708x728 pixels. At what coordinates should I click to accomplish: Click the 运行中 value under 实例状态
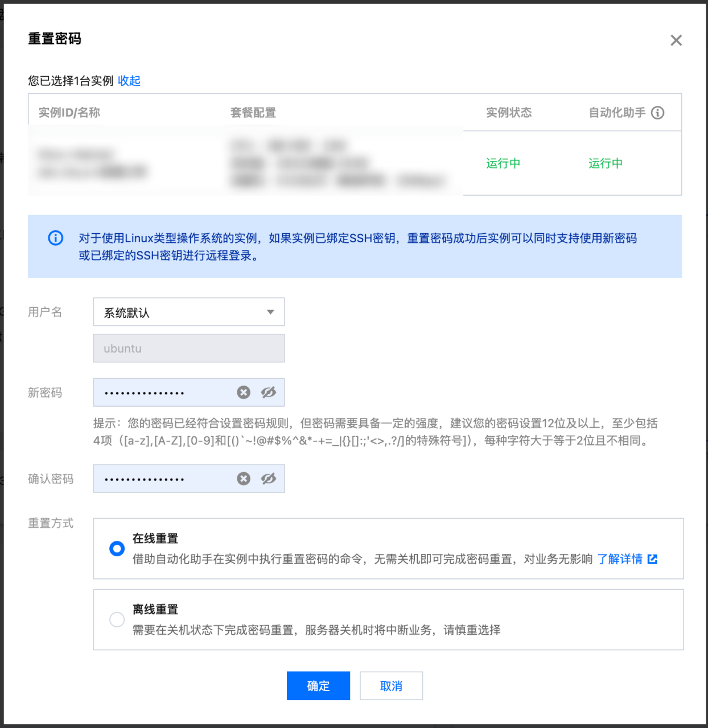click(x=503, y=163)
